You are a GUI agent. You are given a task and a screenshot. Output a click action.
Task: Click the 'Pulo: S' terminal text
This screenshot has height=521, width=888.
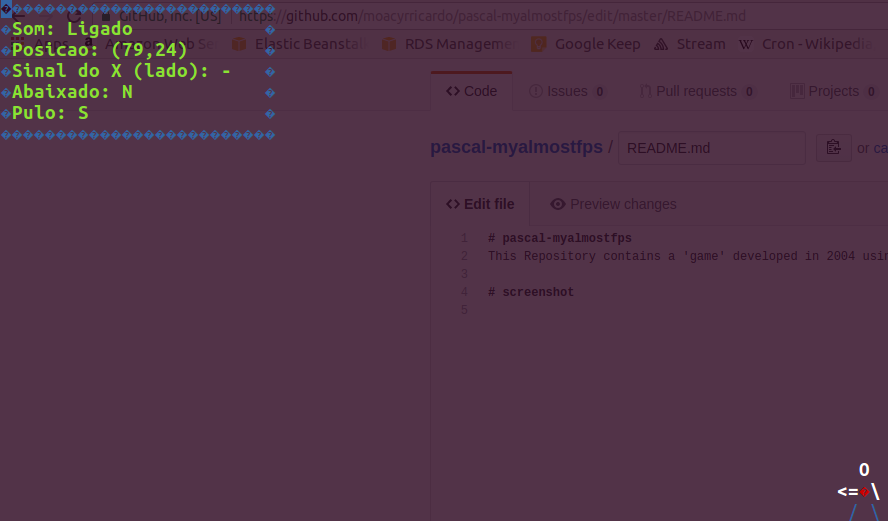point(50,113)
